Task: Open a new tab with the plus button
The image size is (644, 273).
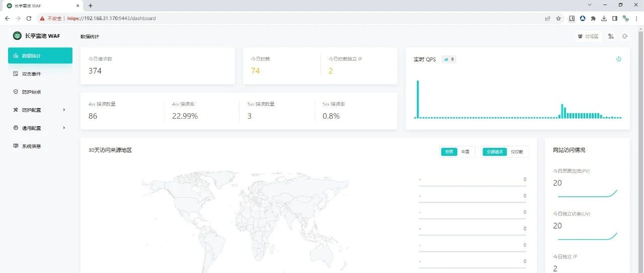Action: click(x=91, y=6)
